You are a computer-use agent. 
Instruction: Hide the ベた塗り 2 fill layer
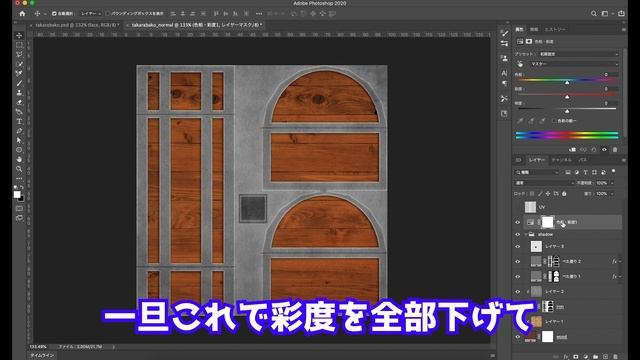(518, 262)
